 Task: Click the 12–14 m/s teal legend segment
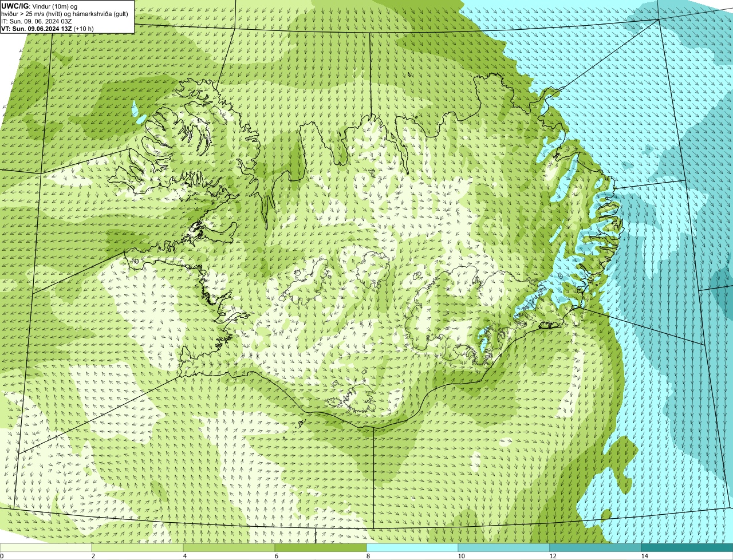[596, 547]
